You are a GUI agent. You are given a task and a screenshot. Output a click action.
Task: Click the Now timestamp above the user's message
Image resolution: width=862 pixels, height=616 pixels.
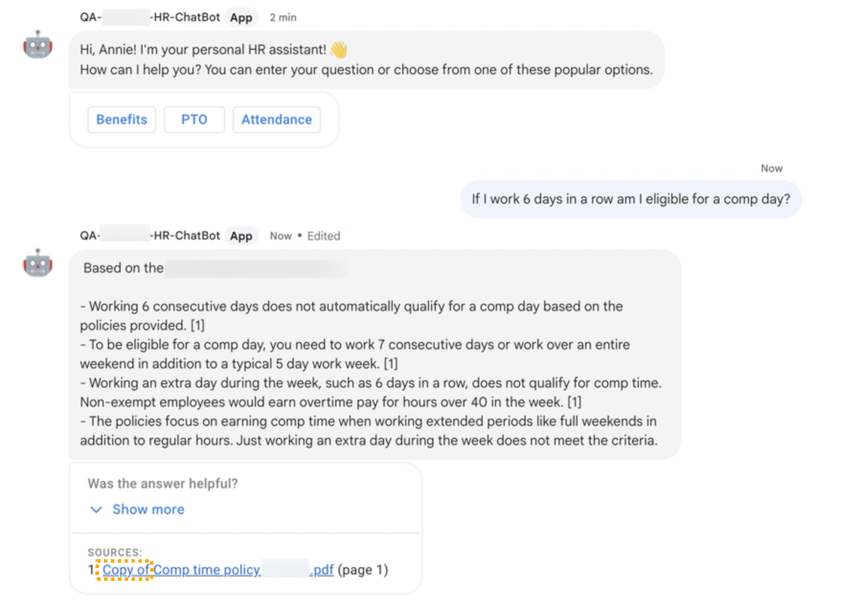(771, 169)
